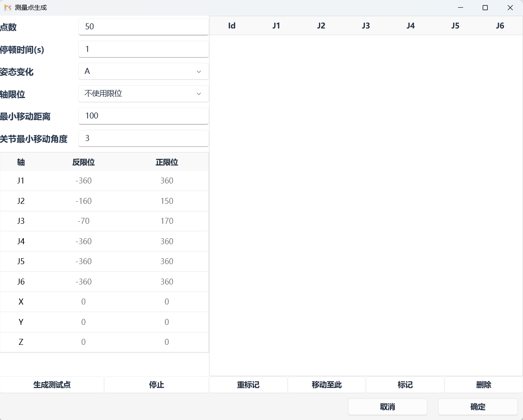Maximize the 测量点生成 window
This screenshot has width=523, height=420.
tap(485, 8)
